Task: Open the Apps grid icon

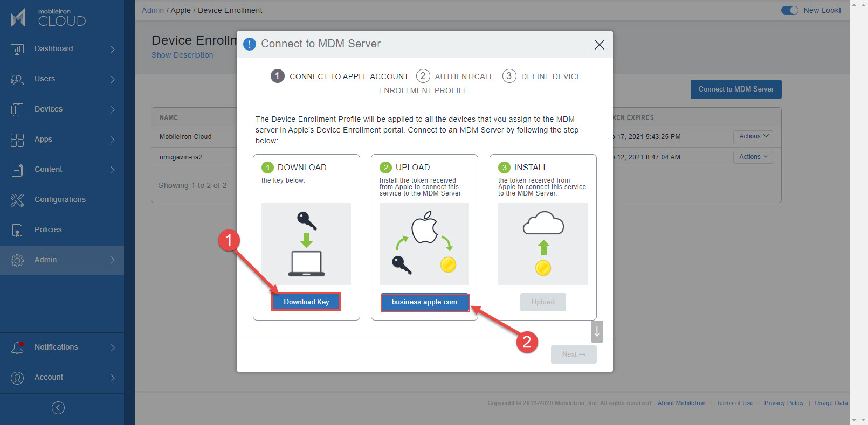Action: [17, 140]
